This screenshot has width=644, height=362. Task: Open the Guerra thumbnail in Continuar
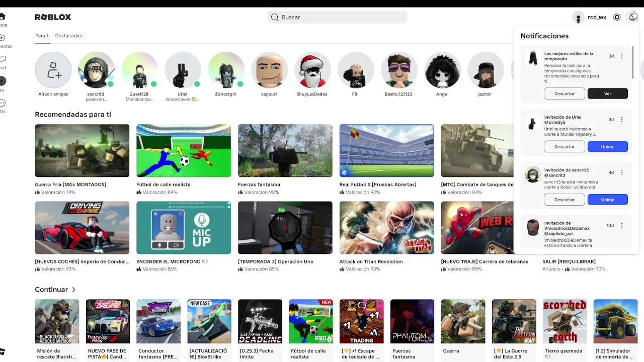(463, 322)
